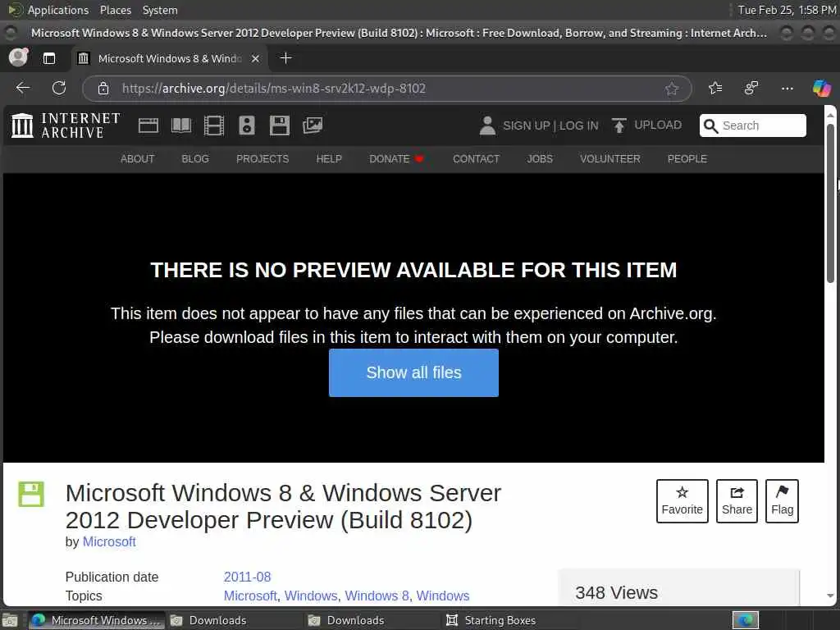The image size is (840, 630).
Task: Click the Windows 8 topic link
Action: tap(377, 596)
